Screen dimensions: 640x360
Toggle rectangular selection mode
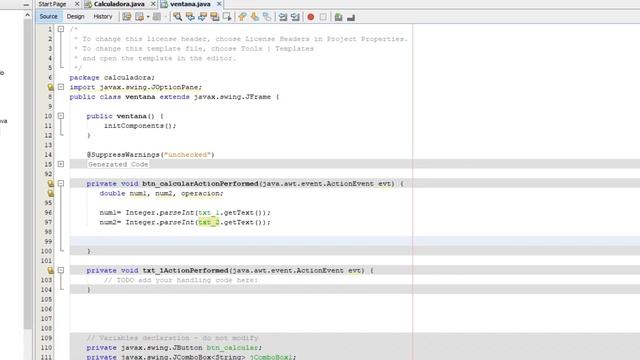pyautogui.click(x=227, y=17)
